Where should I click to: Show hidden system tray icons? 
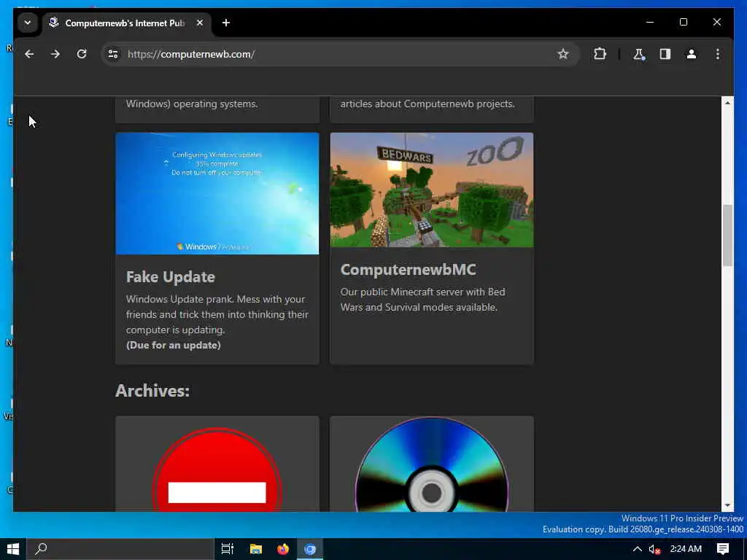tap(637, 549)
